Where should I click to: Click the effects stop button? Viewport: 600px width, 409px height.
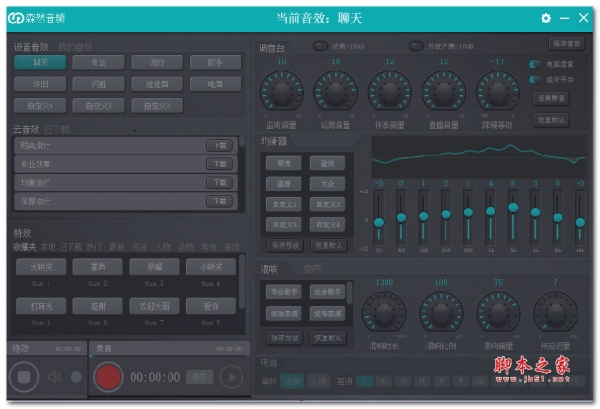pyautogui.click(x=24, y=377)
